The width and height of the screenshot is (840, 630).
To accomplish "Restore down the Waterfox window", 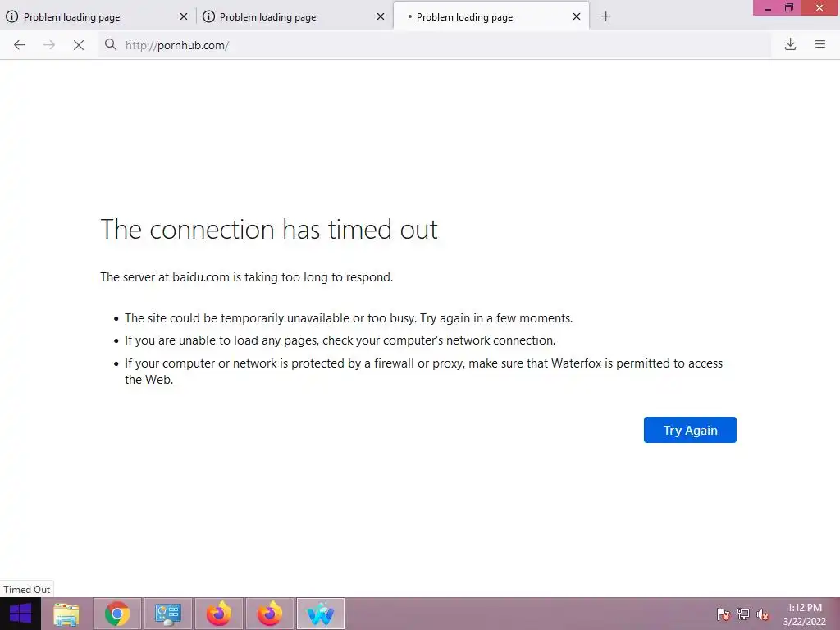I will click(x=789, y=8).
